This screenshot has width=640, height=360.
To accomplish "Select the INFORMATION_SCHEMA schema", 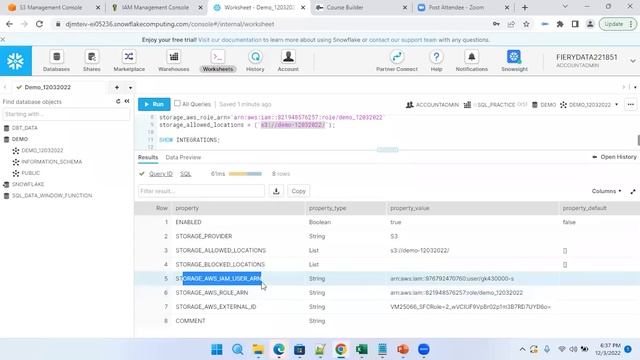I will (51, 162).
